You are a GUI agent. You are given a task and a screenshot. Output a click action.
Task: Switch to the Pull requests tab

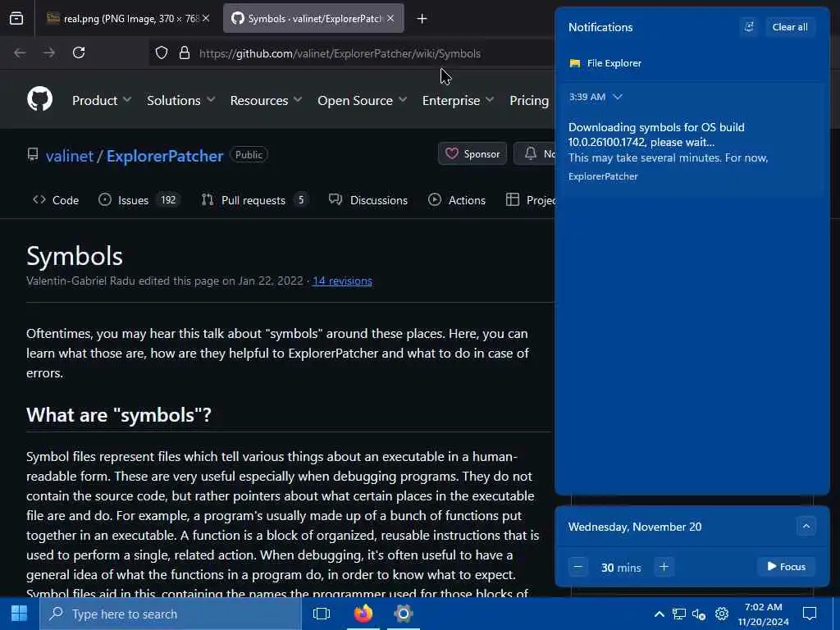click(x=254, y=200)
